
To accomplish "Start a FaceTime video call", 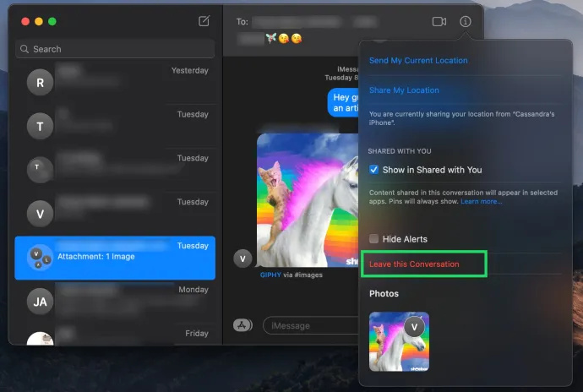I will coord(439,22).
